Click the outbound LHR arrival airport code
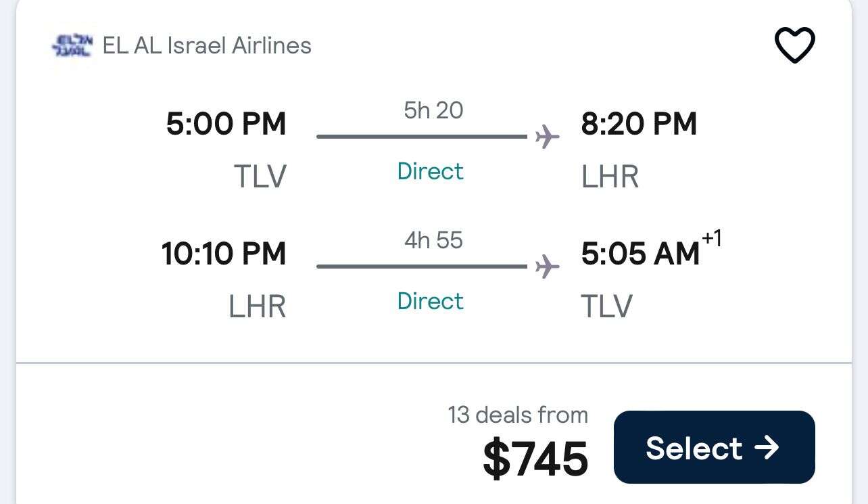The width and height of the screenshot is (868, 504). [x=610, y=177]
